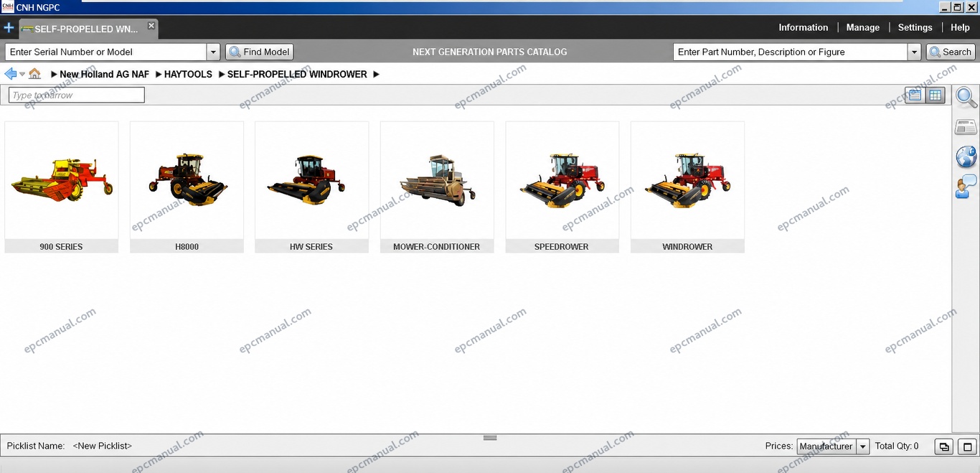Open the H8000 thumbnail
The width and height of the screenshot is (980, 473).
[x=187, y=180]
